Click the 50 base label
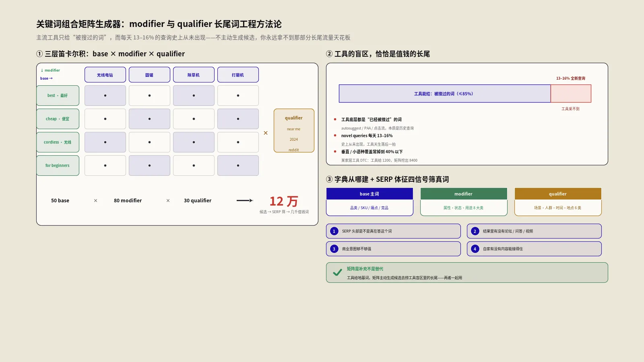Screen dimensions: 644x362 (x=60, y=200)
